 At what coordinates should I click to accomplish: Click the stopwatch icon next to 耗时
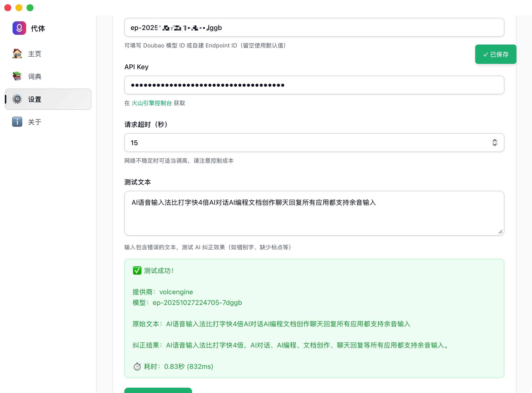137,366
